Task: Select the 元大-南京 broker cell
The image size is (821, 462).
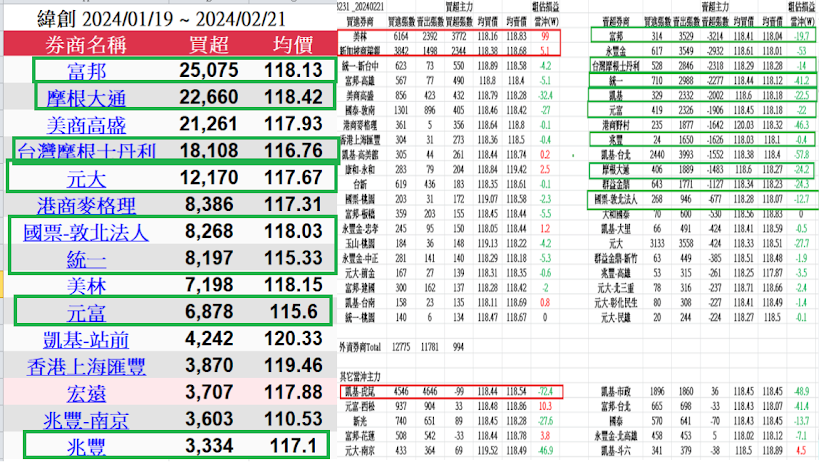Action: (x=360, y=450)
